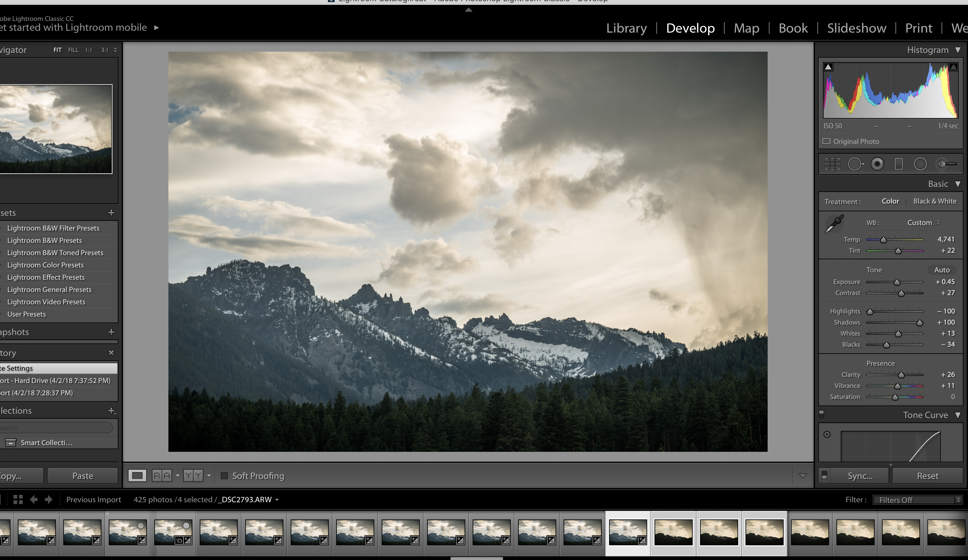The image size is (968, 560).
Task: Click the Auto tone button
Action: (942, 270)
